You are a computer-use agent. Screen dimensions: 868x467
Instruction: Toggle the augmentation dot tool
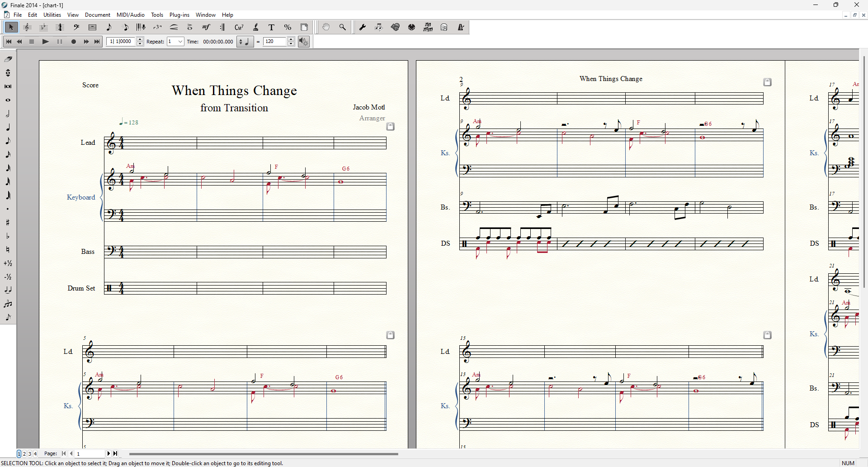click(8, 209)
